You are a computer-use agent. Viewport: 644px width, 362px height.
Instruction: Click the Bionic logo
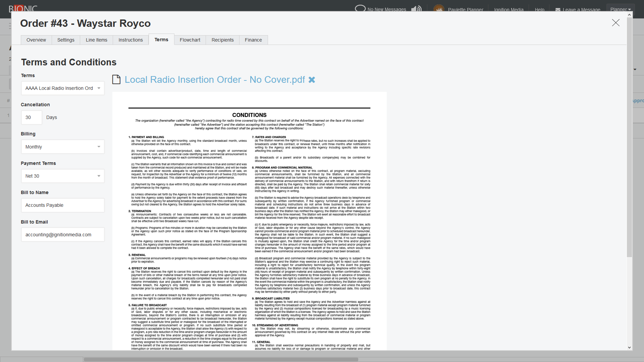click(x=23, y=9)
